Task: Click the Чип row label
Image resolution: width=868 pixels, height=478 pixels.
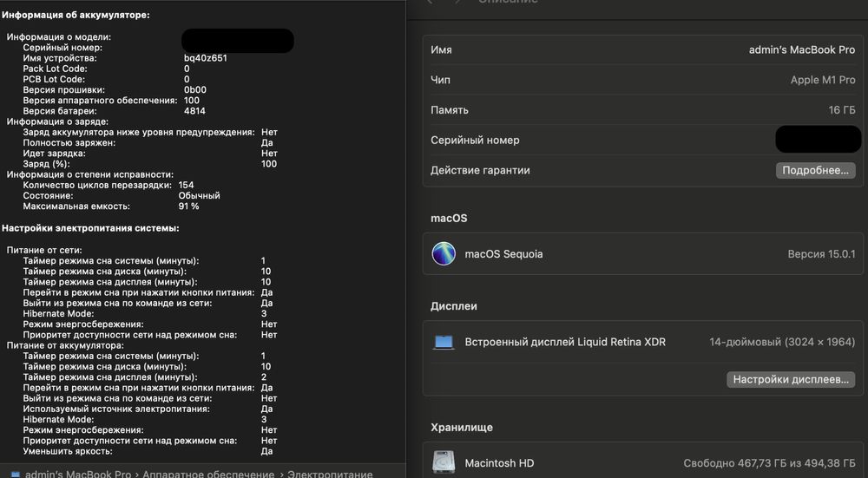Action: [x=440, y=80]
